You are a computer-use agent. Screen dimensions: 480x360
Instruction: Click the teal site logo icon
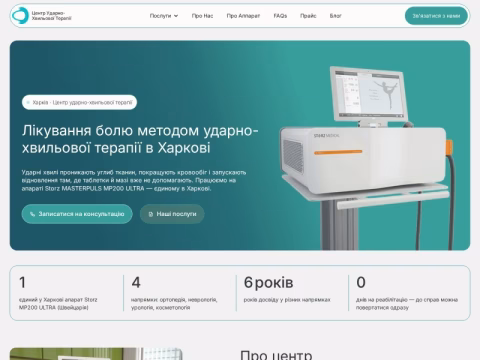[20, 15]
